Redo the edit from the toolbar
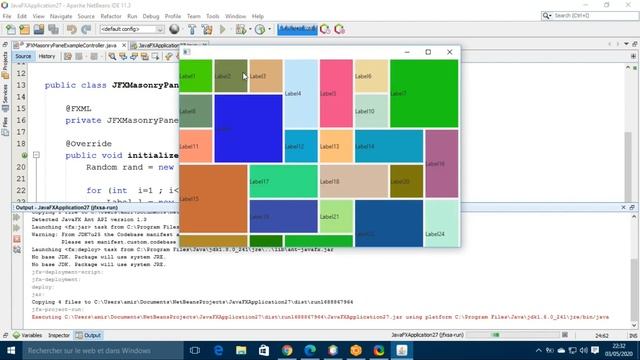This screenshot has width=640, height=360. [x=86, y=29]
